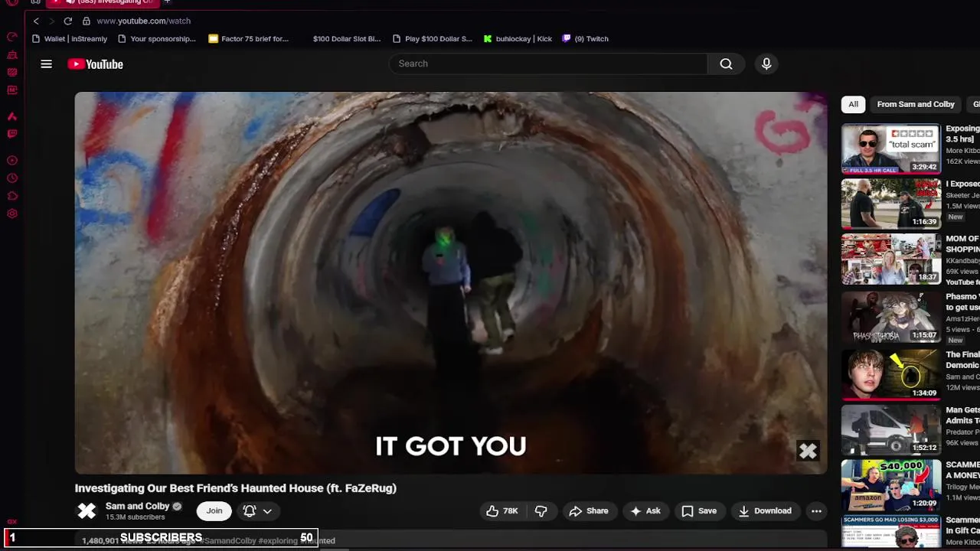Open the YouTube hamburger guide menu
The image size is (980, 551).
(46, 64)
